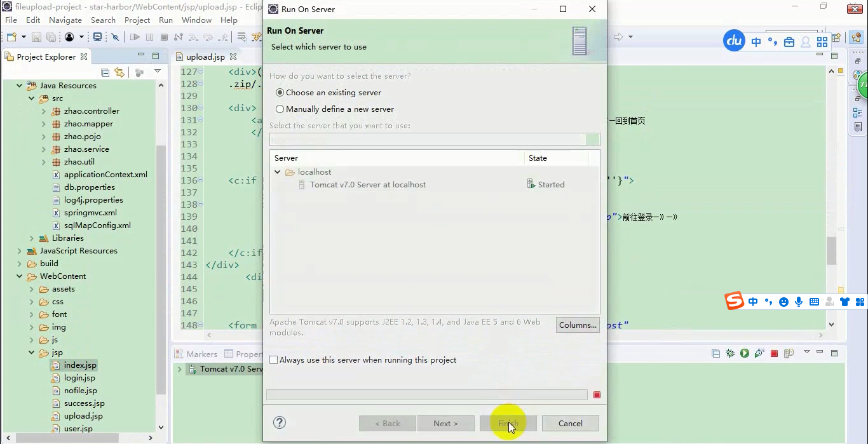
Task: Click the Sogou IME emoji smiley icon
Action: pos(783,302)
